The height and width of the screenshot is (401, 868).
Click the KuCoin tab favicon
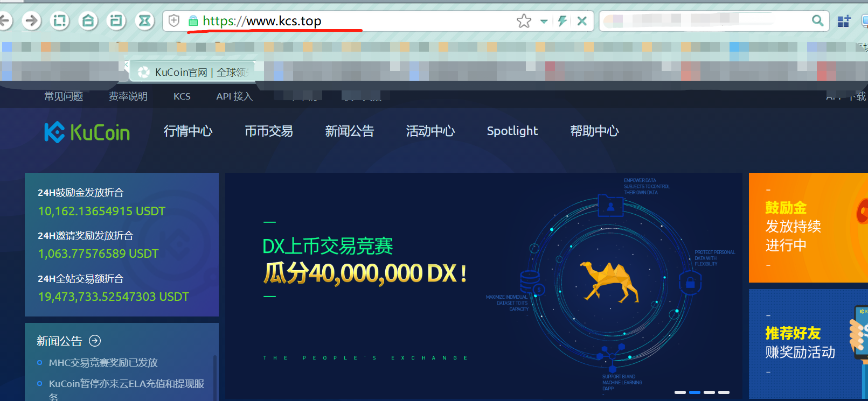coord(144,72)
